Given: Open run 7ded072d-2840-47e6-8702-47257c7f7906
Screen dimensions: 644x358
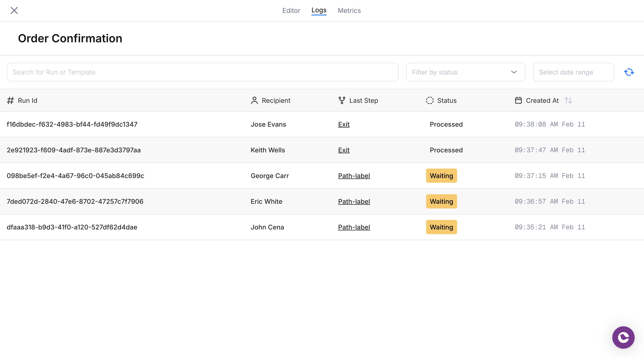Looking at the screenshot, I should point(75,202).
